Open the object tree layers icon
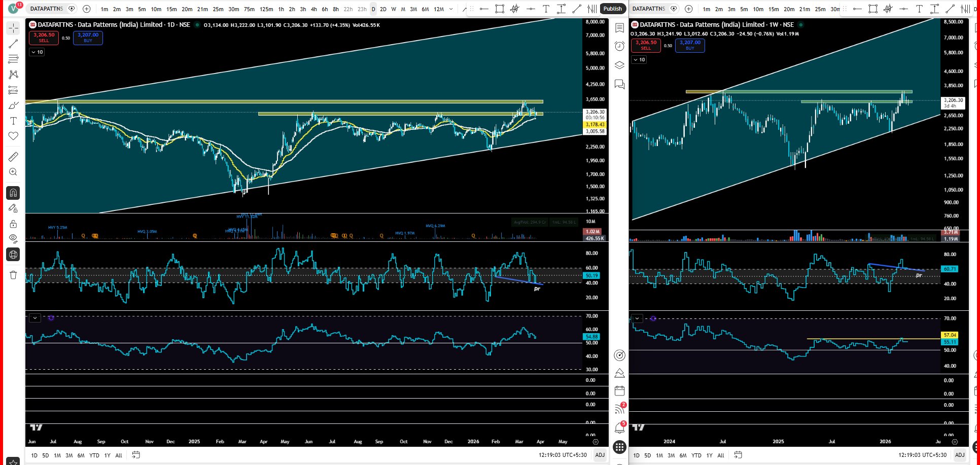Screen dimensions: 980x465 pos(619,65)
